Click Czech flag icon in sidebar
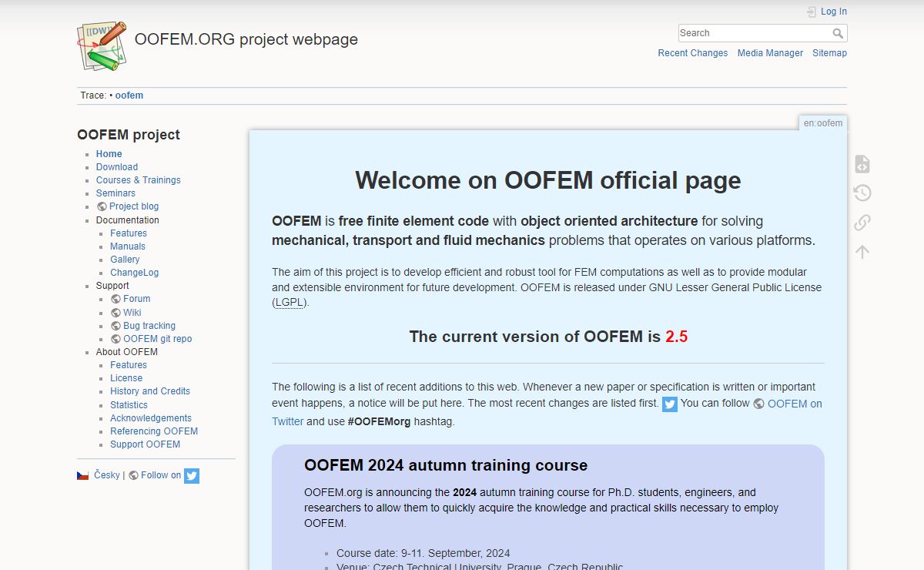Viewport: 924px width, 570px height. (x=82, y=475)
